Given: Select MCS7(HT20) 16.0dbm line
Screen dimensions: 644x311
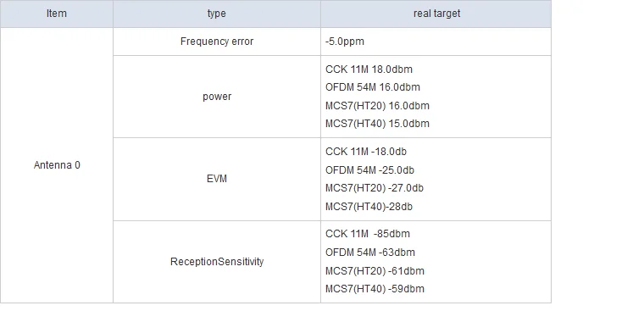Looking at the screenshot, I should [377, 106].
